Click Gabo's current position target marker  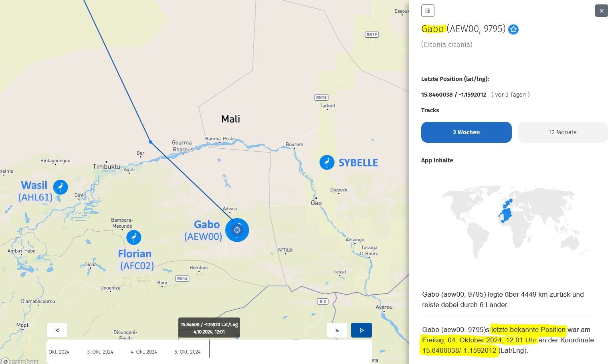[x=237, y=230]
